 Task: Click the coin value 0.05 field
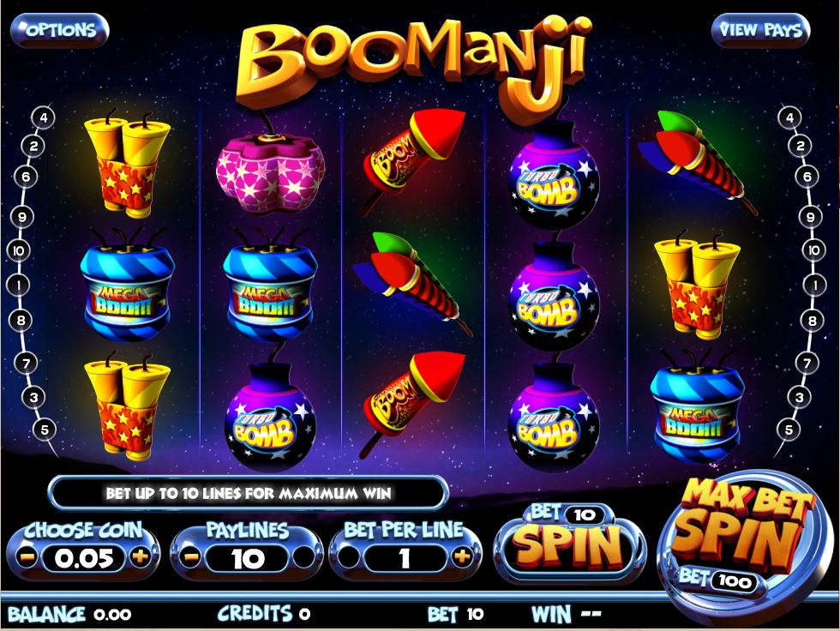[84, 559]
